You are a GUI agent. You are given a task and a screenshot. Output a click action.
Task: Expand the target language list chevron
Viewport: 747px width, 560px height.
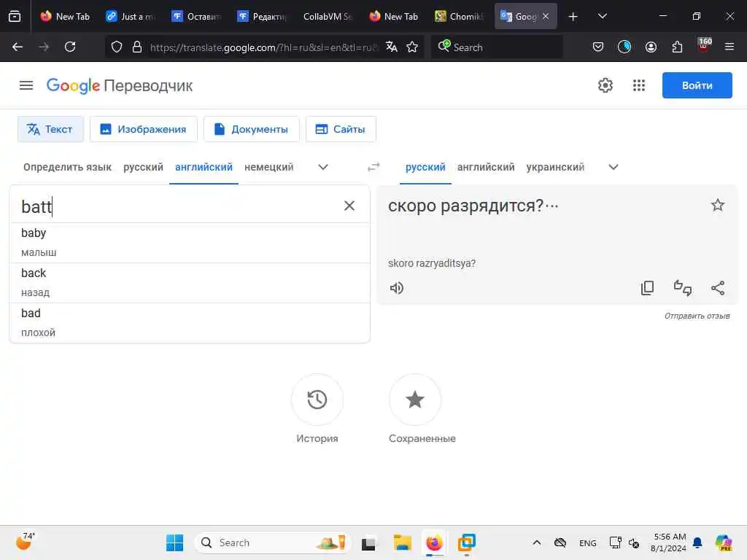(614, 167)
